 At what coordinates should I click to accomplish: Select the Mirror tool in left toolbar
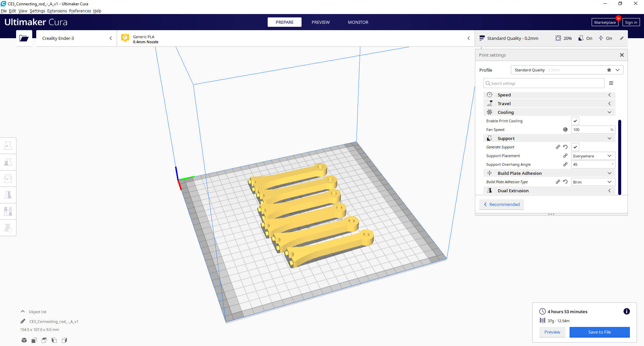(x=8, y=195)
